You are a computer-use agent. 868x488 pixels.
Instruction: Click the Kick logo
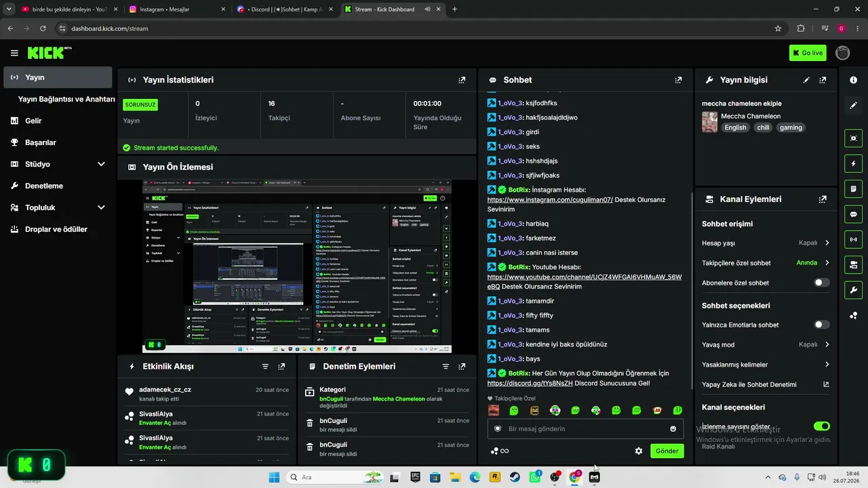[x=50, y=53]
